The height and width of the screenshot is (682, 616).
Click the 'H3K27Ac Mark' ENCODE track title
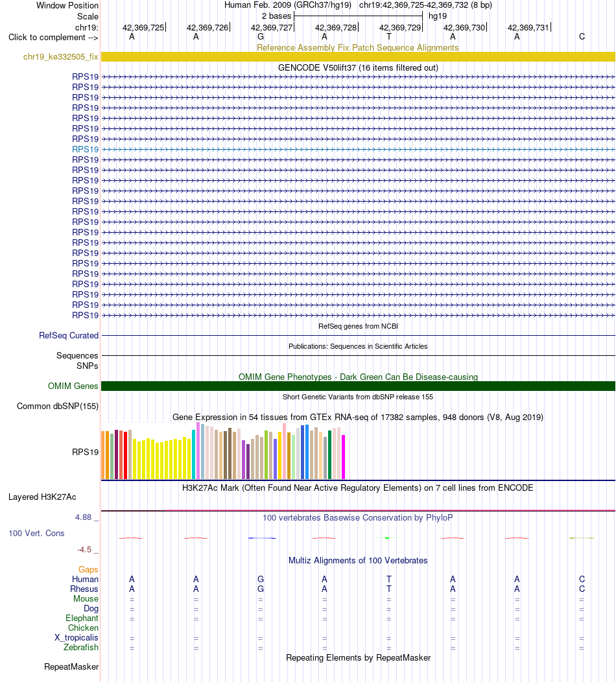[357, 488]
